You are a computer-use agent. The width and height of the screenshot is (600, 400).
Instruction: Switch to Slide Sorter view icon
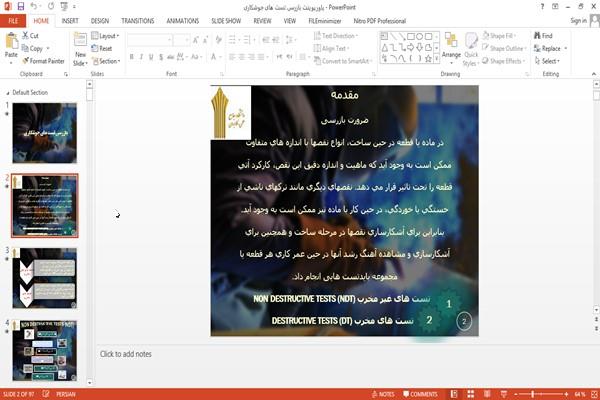point(471,394)
